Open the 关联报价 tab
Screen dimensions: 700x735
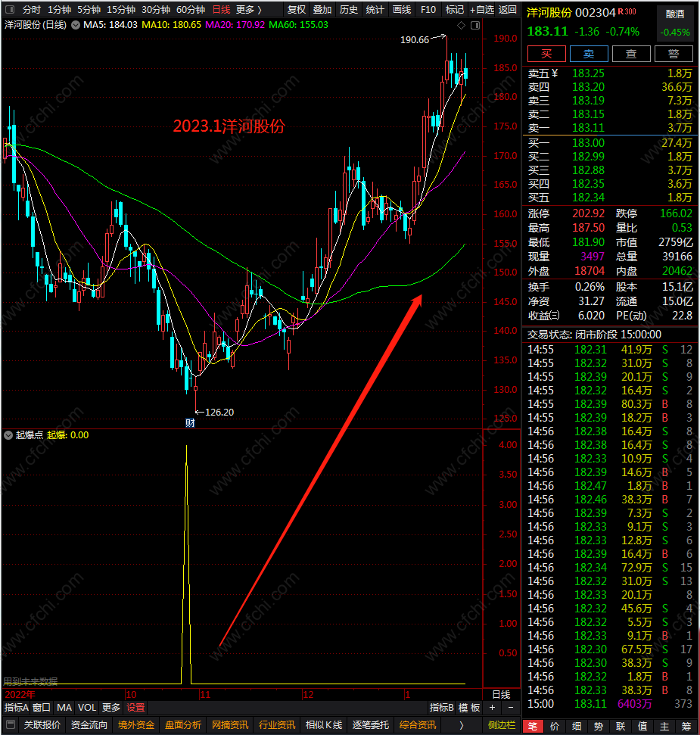[42, 724]
